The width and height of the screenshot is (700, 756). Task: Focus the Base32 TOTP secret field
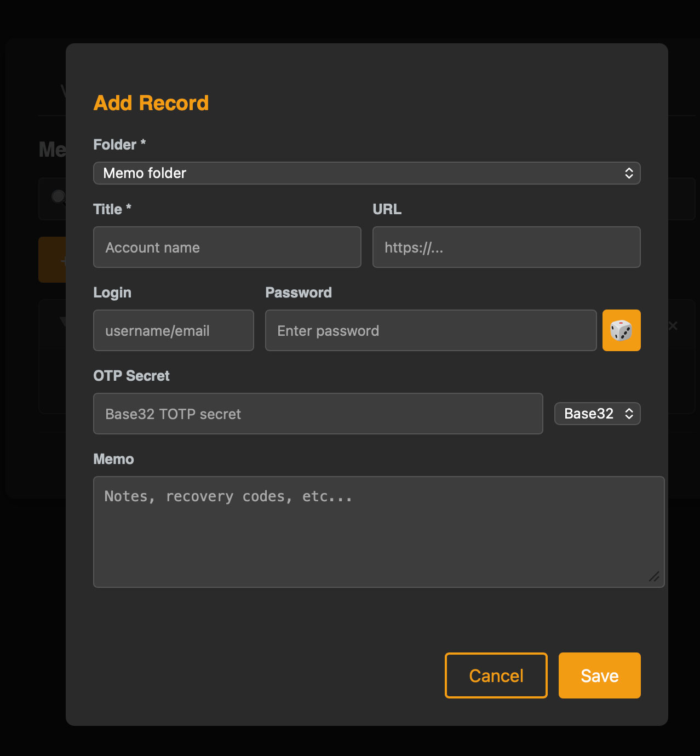[x=318, y=414]
